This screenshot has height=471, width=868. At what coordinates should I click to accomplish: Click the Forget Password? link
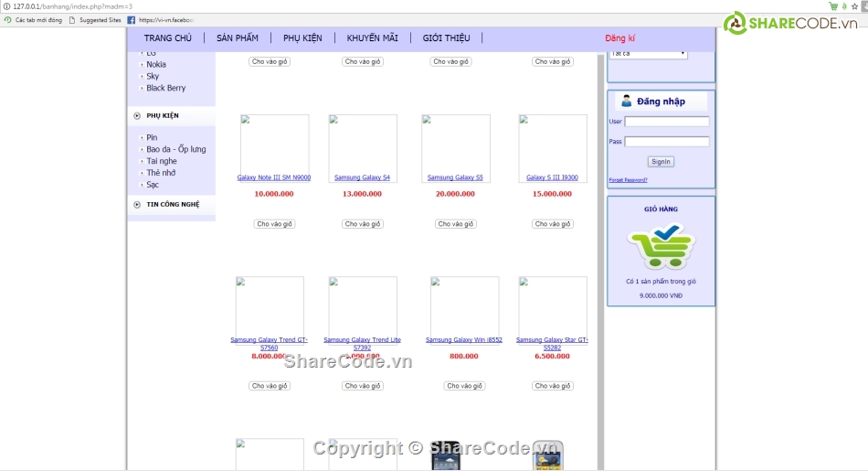pos(628,180)
